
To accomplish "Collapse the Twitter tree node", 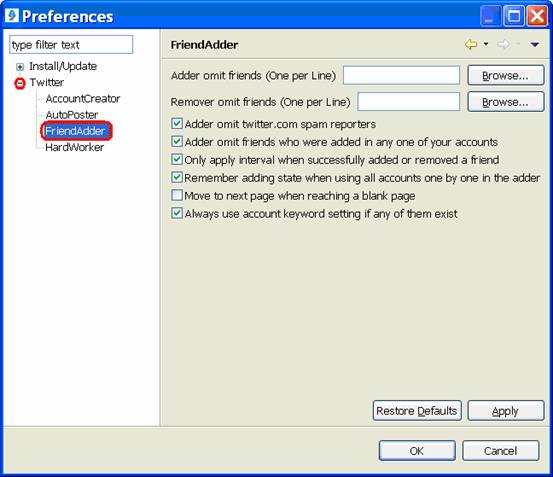I will tap(20, 83).
